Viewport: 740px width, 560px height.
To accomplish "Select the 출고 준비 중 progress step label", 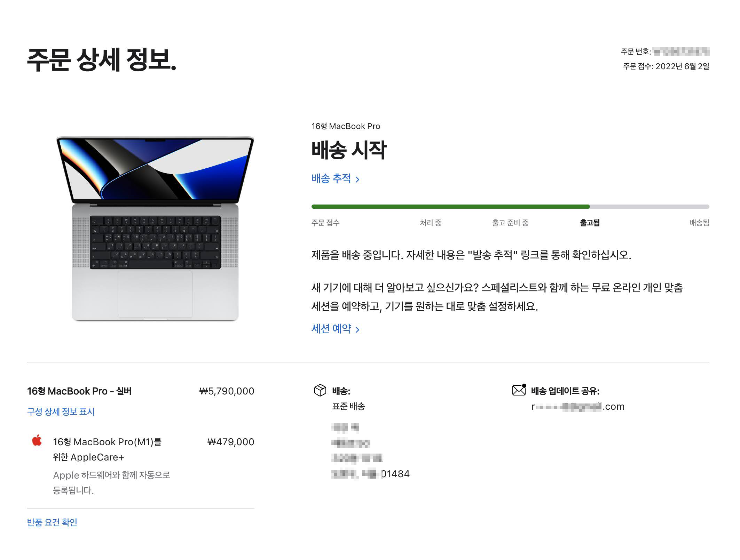I will pos(510,223).
